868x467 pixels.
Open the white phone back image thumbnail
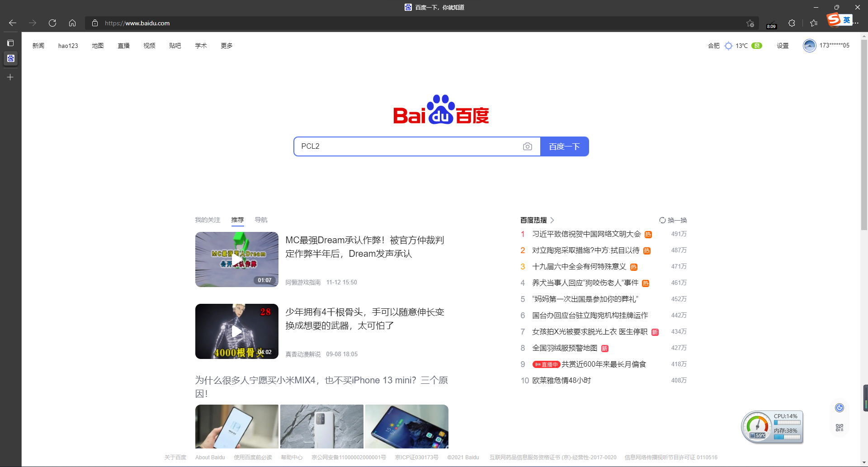click(x=322, y=426)
